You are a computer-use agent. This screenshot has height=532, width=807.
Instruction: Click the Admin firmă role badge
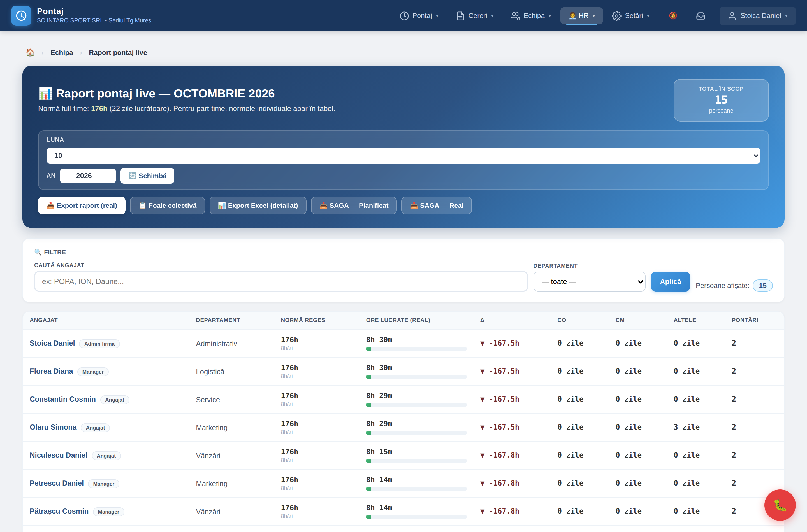coord(99,344)
